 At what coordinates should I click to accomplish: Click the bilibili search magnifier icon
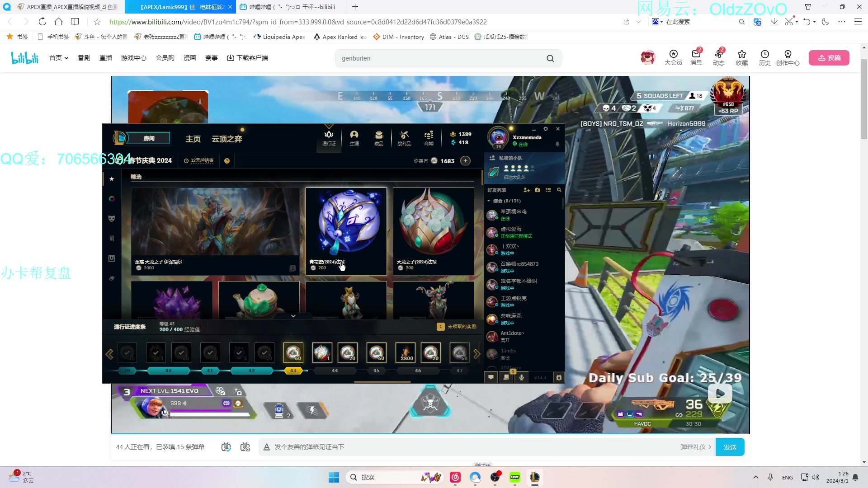(550, 58)
